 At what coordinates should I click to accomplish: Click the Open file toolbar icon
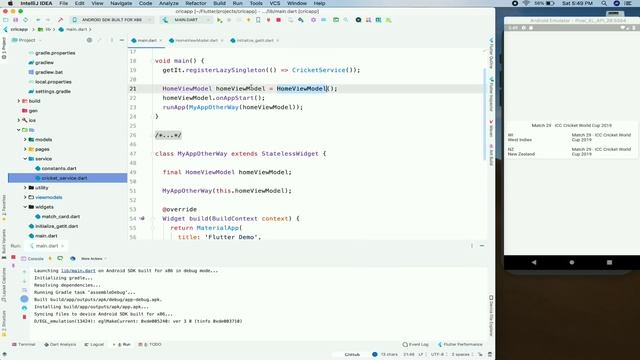coord(6,20)
